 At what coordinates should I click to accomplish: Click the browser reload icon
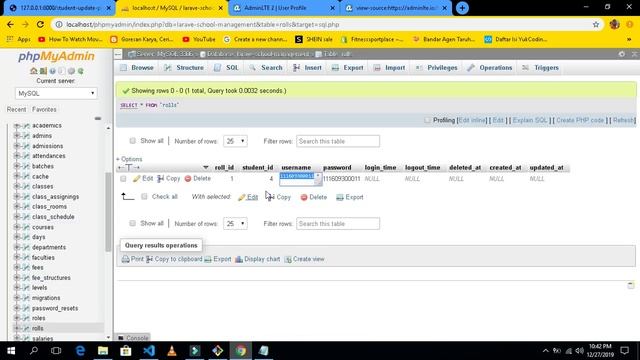click(x=40, y=24)
